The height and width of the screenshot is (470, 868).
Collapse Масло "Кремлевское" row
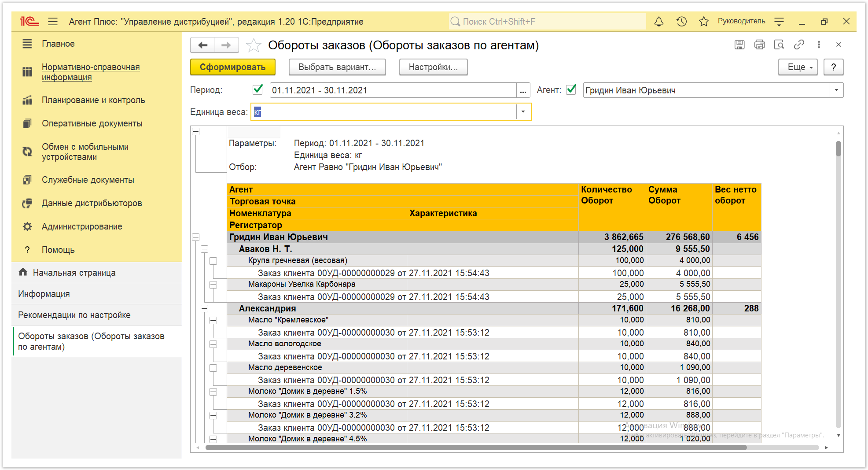coord(213,320)
